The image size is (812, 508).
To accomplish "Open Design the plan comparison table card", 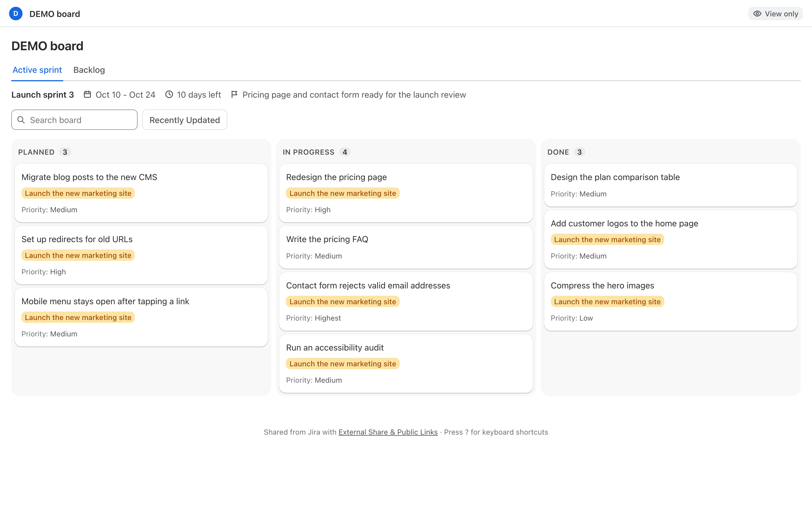I will 670,185.
